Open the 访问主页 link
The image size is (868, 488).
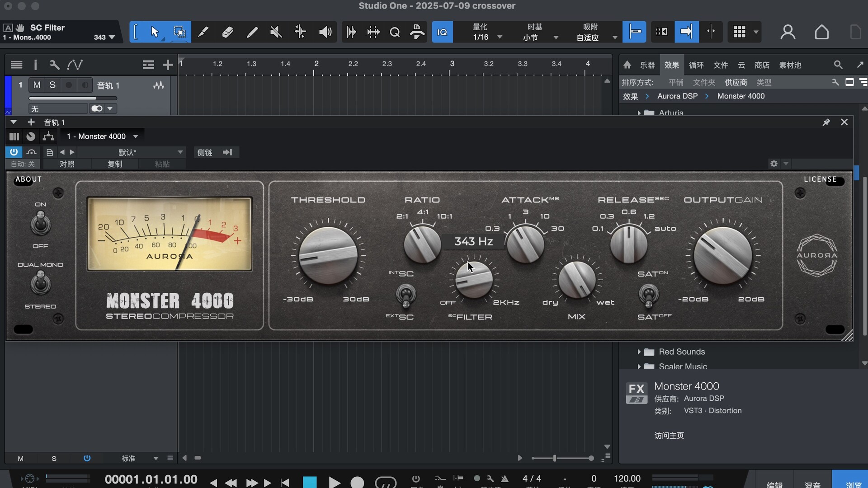(669, 436)
